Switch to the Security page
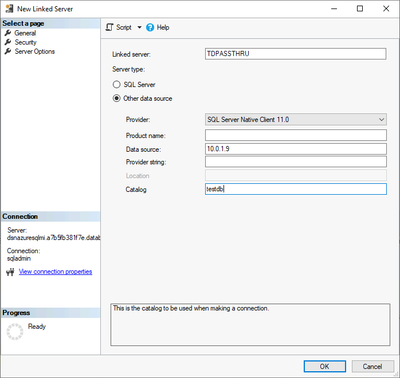400x378 pixels. [25, 42]
